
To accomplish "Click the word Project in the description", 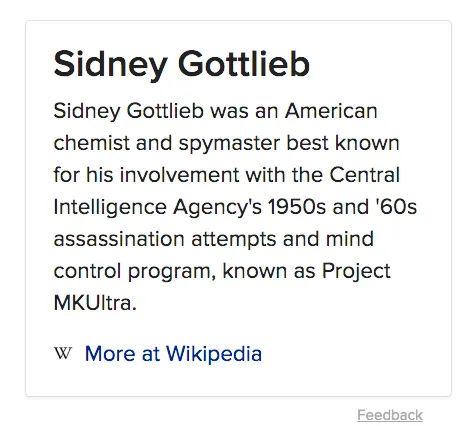I will (356, 272).
